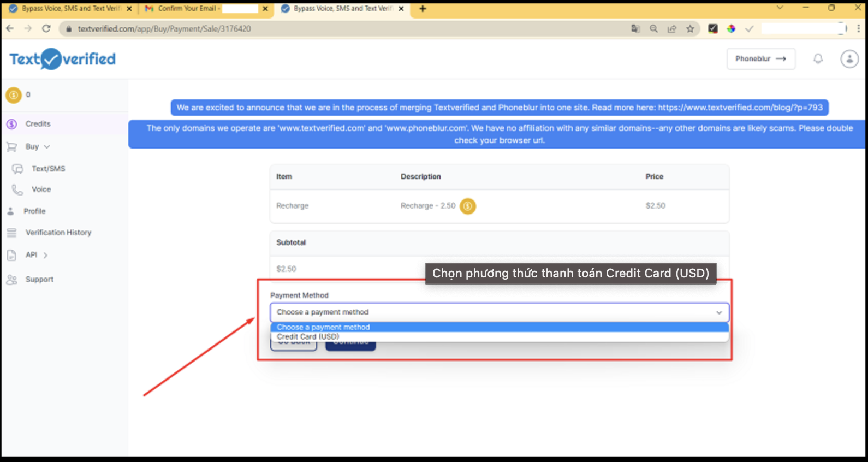Click the Phoneblur button

[760, 58]
